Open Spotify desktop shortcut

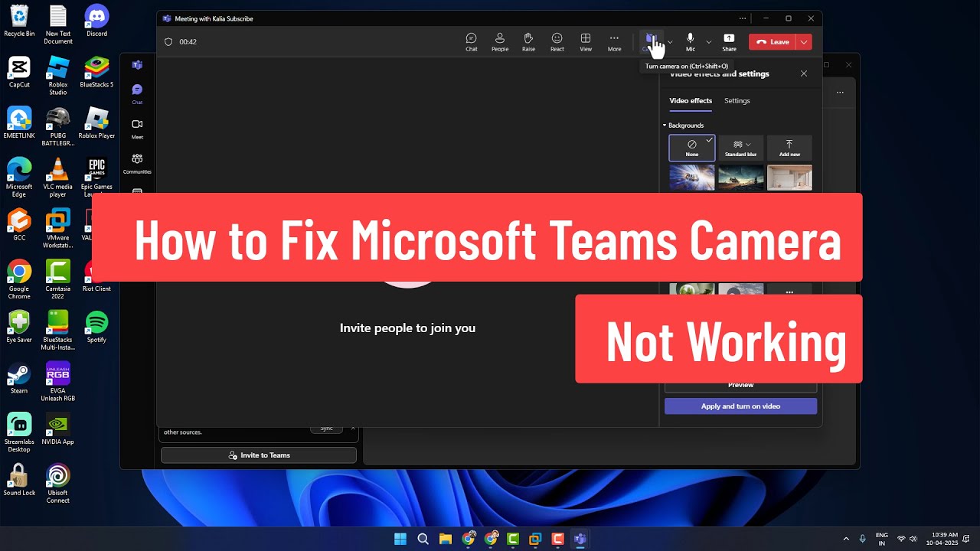[x=96, y=327]
